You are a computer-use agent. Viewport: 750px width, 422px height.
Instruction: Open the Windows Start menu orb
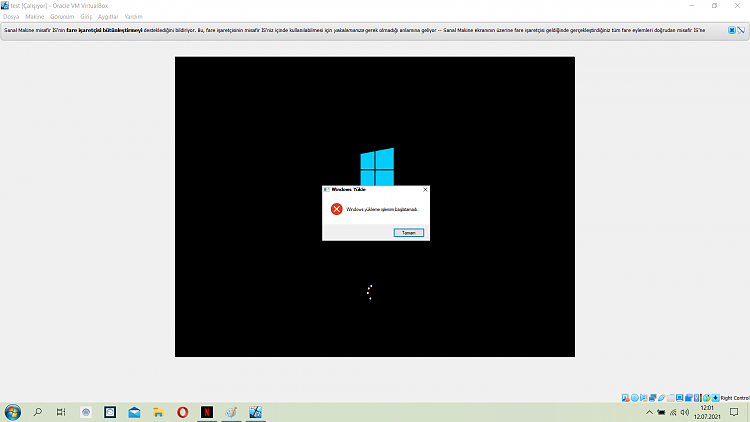pyautogui.click(x=13, y=412)
